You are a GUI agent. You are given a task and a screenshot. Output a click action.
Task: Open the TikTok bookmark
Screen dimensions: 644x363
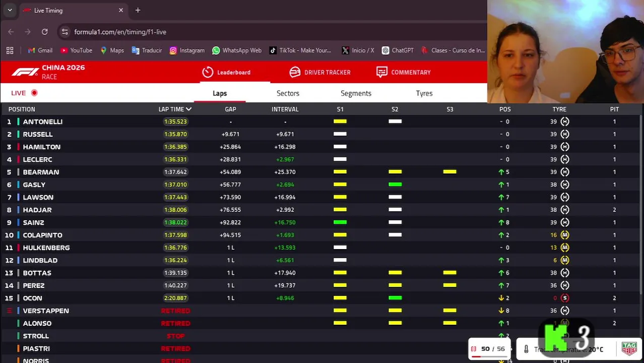300,50
